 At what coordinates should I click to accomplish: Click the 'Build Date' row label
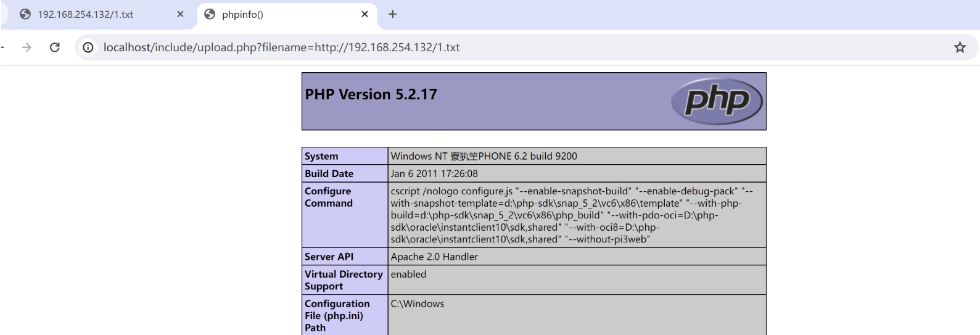coord(329,173)
